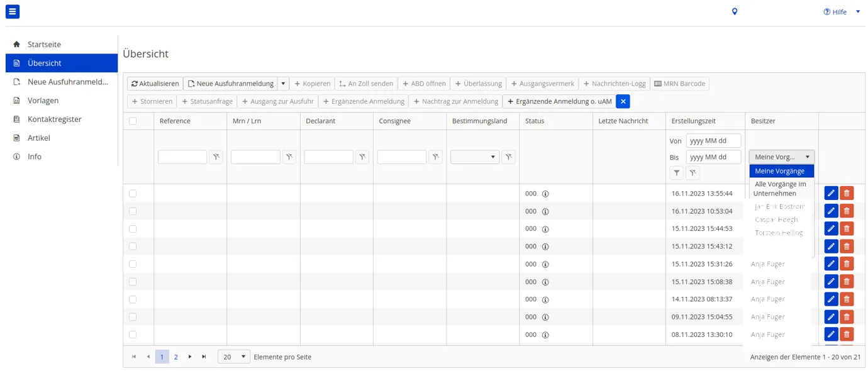868x371 pixels.
Task: Open Vorlagen in the sidebar
Action: [43, 101]
